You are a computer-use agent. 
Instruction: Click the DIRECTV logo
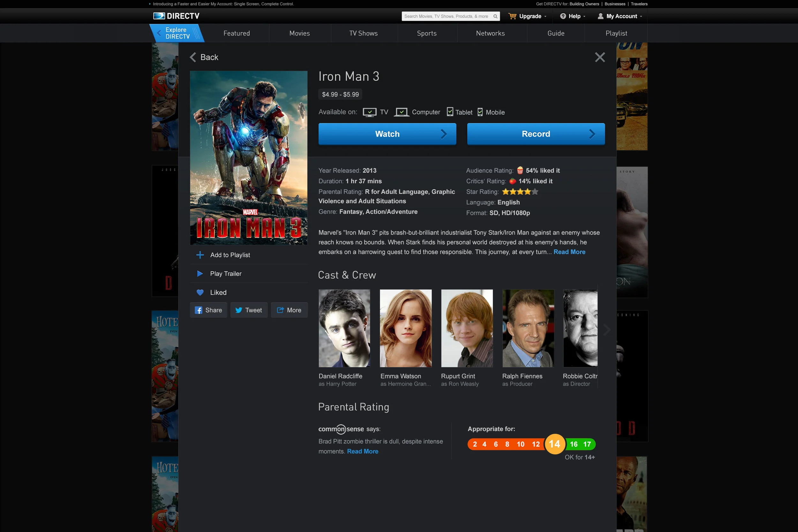click(177, 16)
